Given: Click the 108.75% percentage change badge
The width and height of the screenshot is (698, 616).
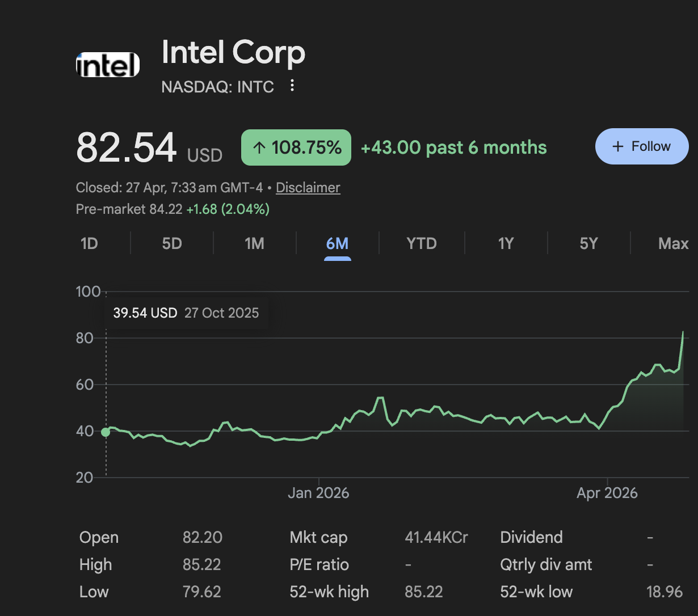Looking at the screenshot, I should click(x=296, y=147).
